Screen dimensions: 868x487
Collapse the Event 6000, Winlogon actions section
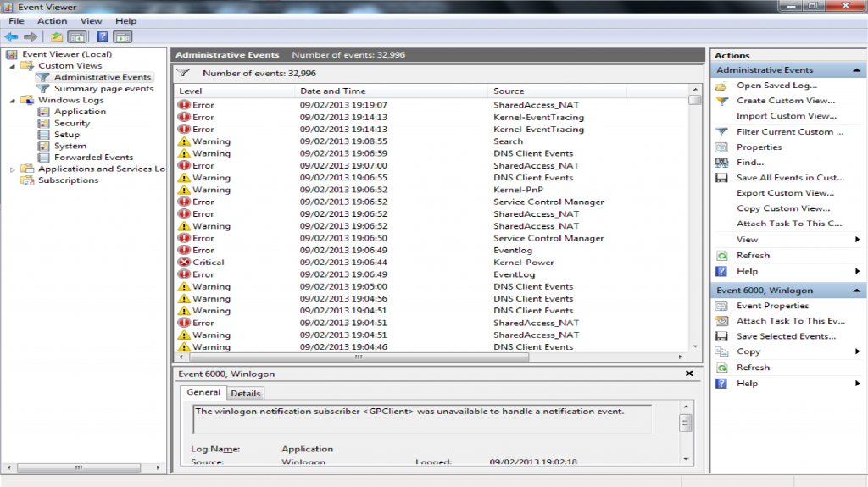pyautogui.click(x=856, y=291)
